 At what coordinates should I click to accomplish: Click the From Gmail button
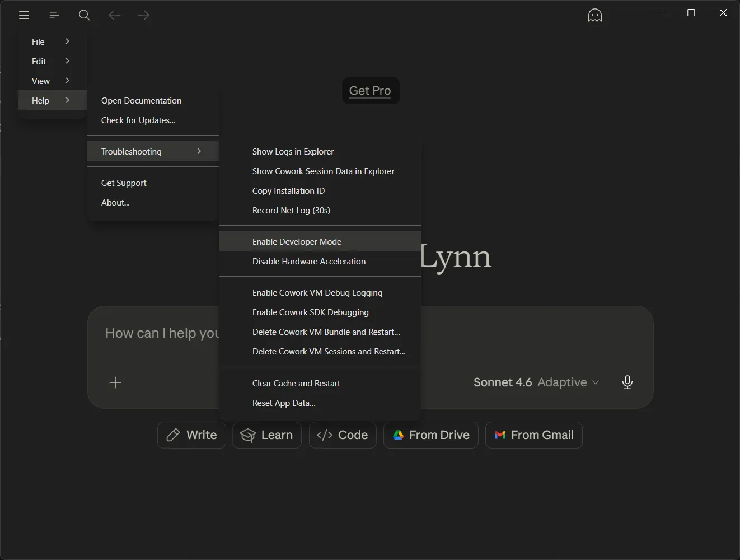[x=534, y=435]
